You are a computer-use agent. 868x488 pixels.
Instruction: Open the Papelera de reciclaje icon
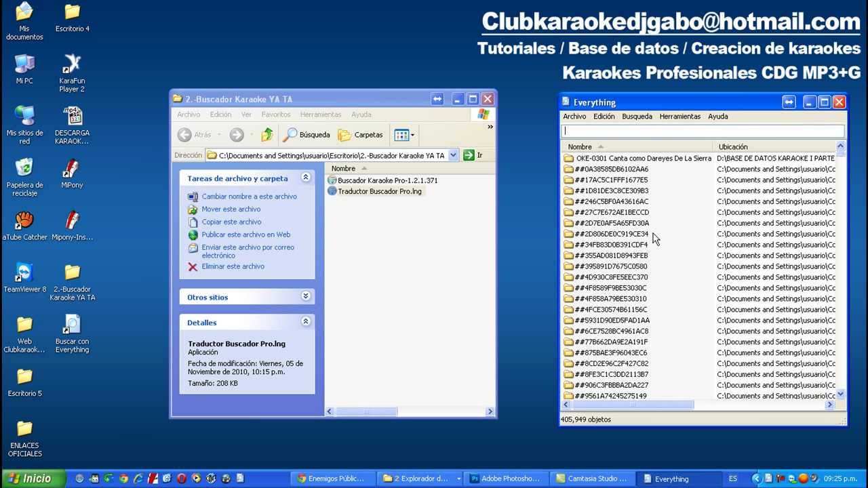pyautogui.click(x=24, y=178)
